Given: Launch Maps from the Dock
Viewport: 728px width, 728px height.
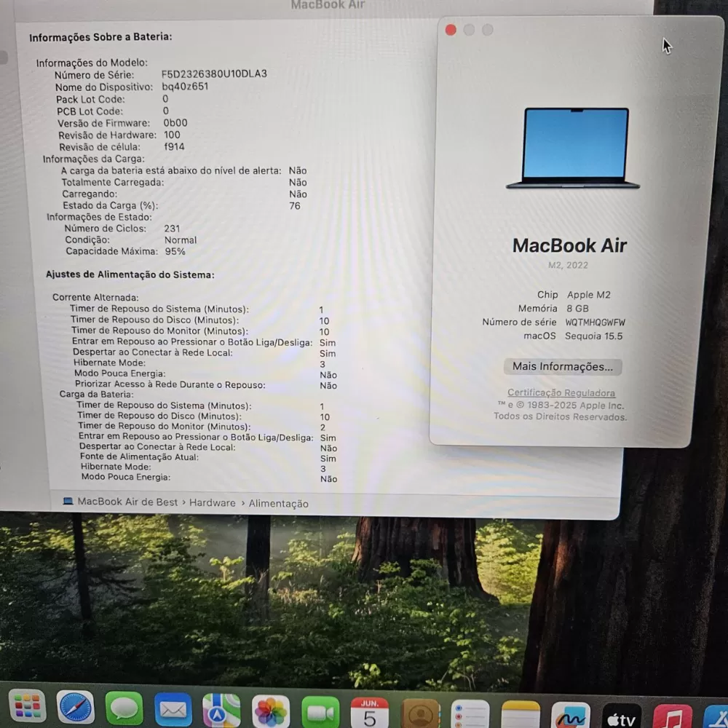Looking at the screenshot, I should tap(221, 711).
